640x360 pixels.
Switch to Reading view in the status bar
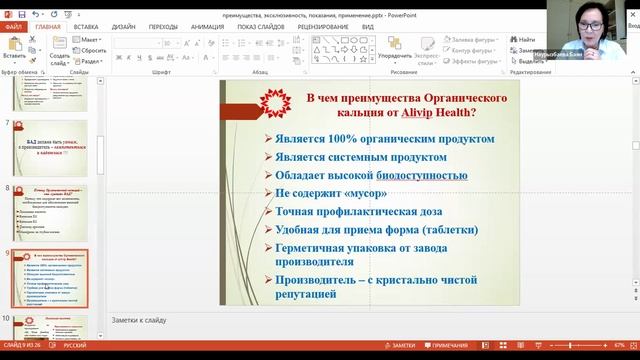point(520,345)
